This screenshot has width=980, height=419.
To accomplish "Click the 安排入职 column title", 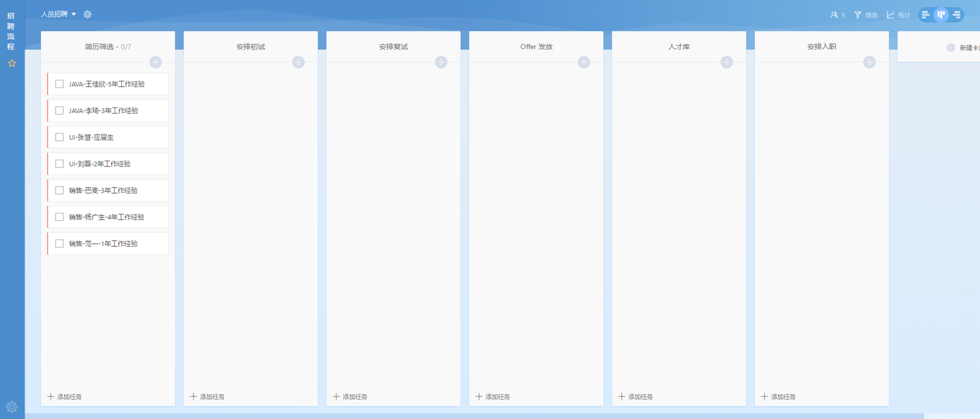I will point(822,47).
